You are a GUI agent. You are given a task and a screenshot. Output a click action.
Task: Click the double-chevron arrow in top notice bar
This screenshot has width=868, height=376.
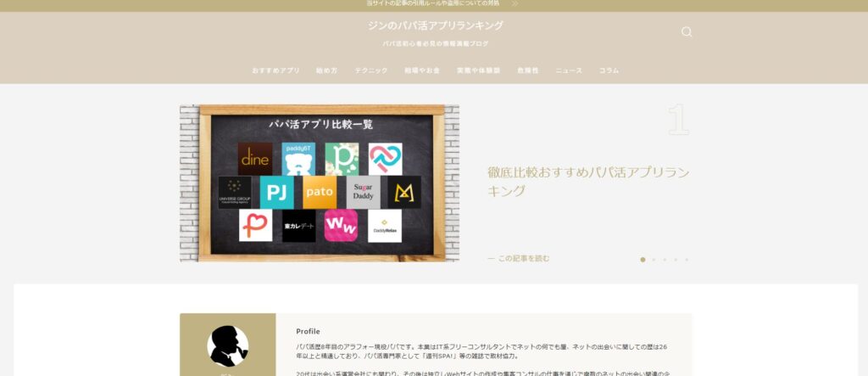(515, 3)
